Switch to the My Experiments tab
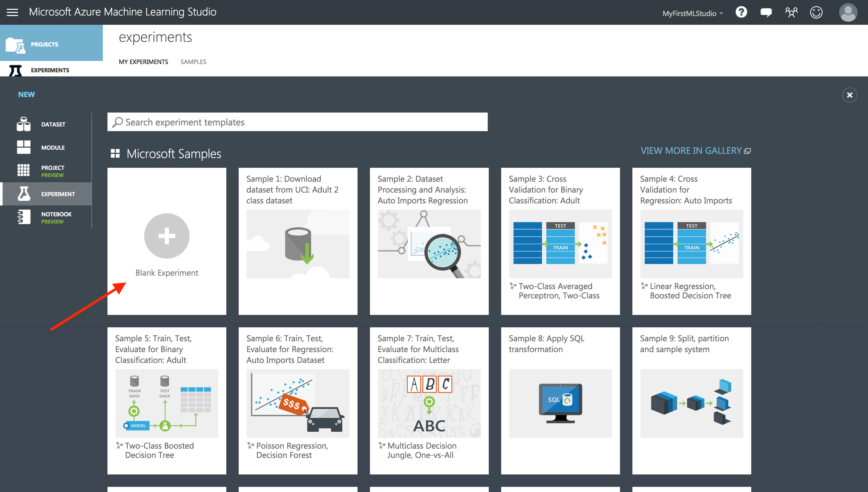Image resolution: width=868 pixels, height=492 pixels. [x=143, y=62]
